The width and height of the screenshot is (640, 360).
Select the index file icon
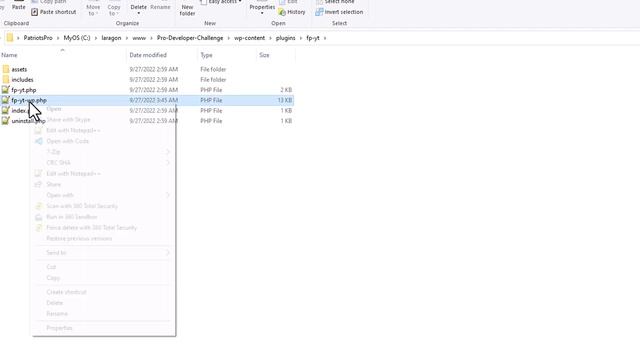click(x=5, y=110)
